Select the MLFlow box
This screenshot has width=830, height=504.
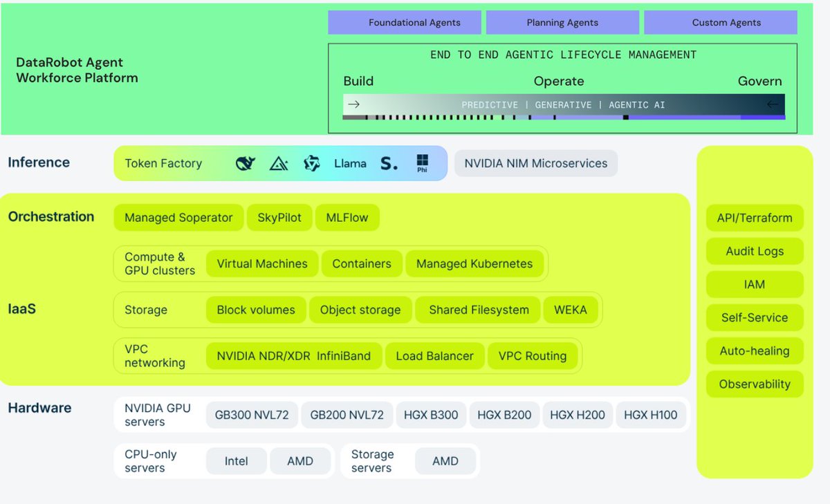(347, 218)
